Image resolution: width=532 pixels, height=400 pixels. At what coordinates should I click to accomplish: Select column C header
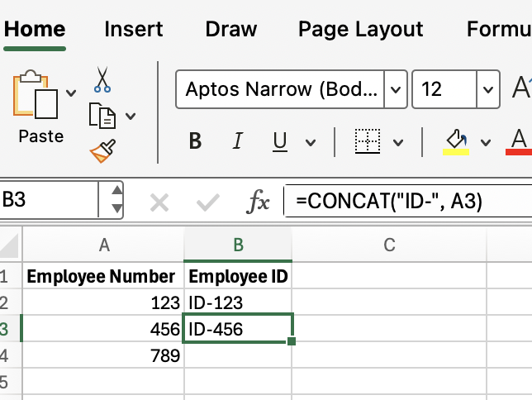(389, 245)
